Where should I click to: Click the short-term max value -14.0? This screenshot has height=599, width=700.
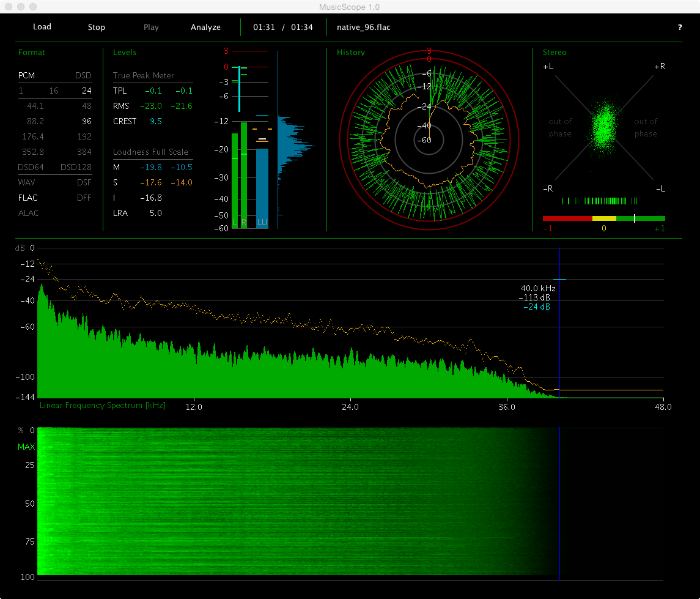tap(181, 182)
